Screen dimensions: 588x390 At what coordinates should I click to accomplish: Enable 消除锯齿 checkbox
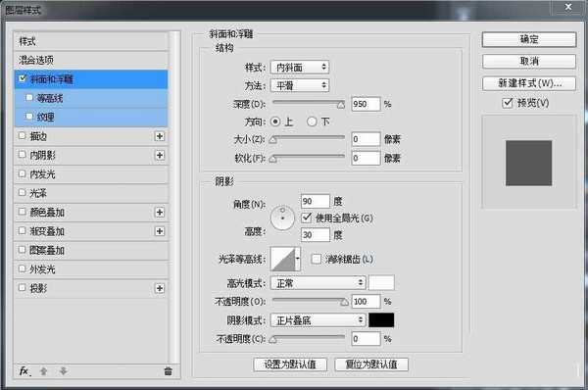[x=317, y=259]
